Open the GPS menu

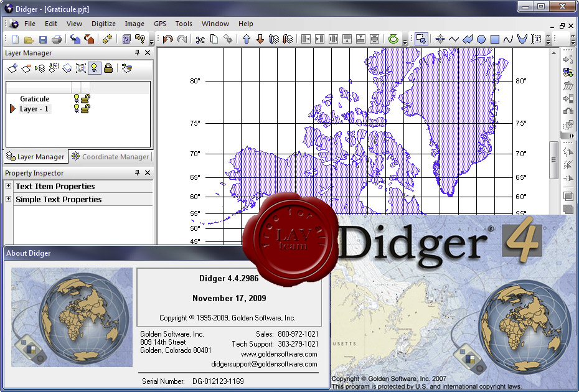(160, 24)
